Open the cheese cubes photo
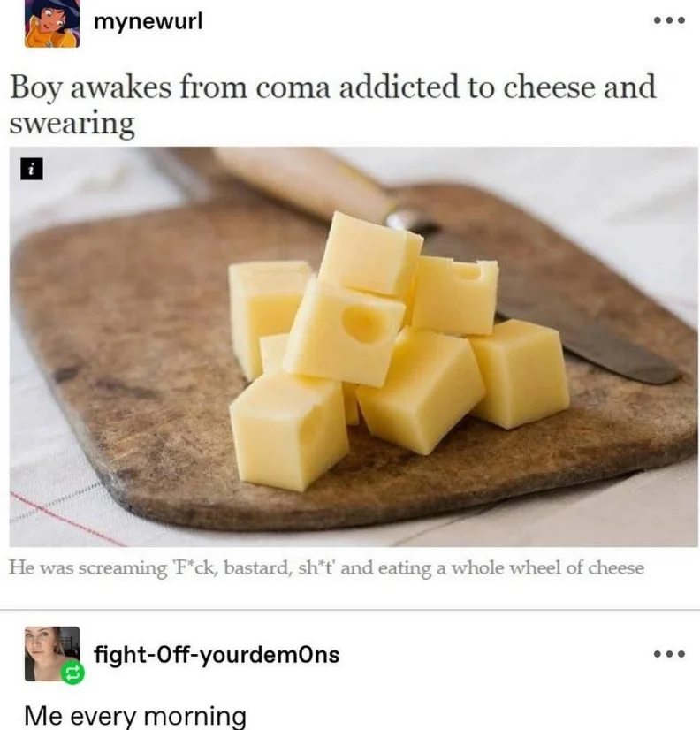 point(354,346)
